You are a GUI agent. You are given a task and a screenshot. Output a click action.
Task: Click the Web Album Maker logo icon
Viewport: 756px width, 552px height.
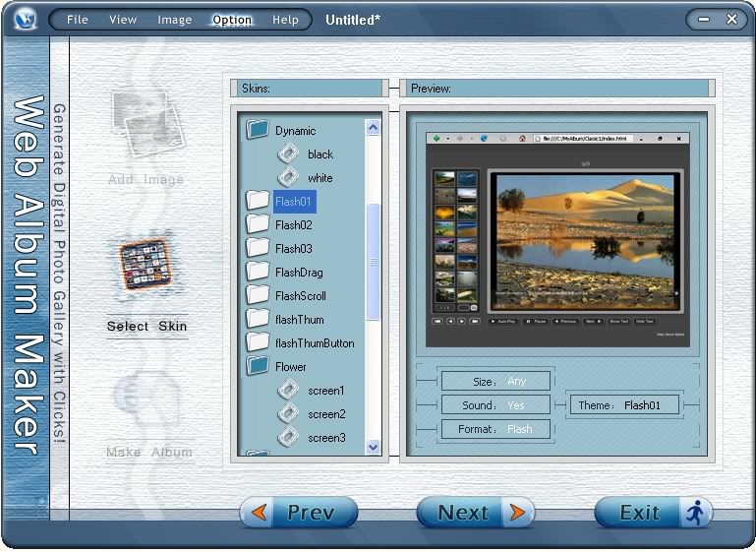click(26, 20)
